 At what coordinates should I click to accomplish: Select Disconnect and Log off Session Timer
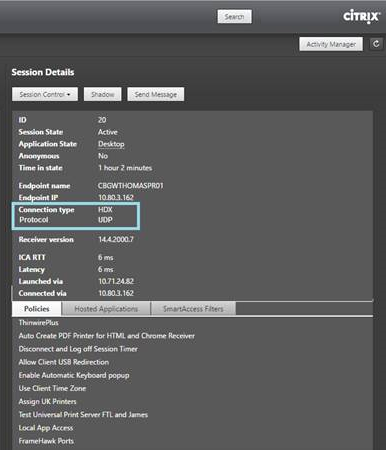[x=78, y=349]
